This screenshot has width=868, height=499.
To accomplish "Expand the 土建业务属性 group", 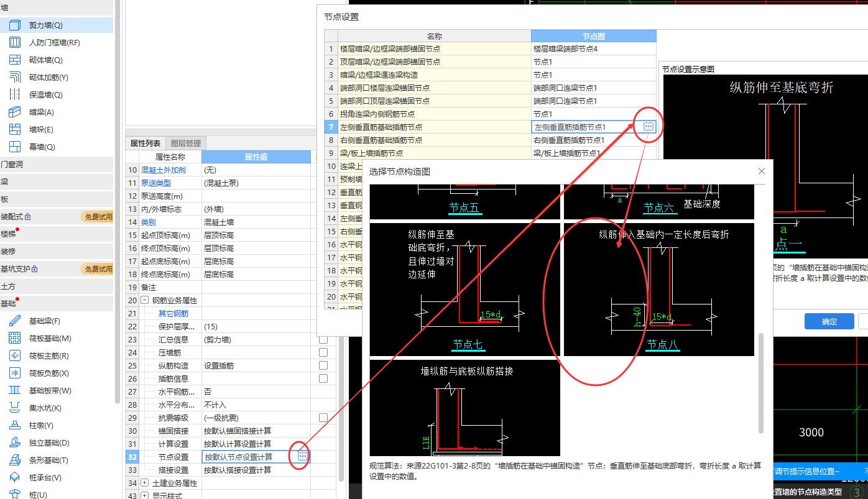I will coord(145,483).
